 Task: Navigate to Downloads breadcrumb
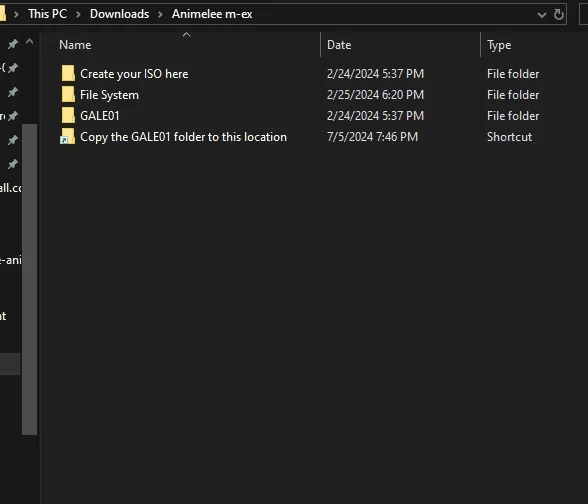pos(119,14)
